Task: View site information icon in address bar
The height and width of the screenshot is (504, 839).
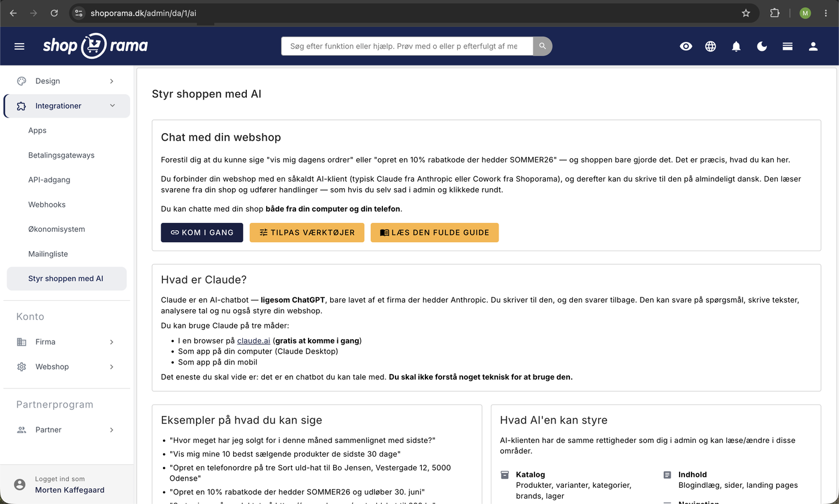Action: (x=79, y=13)
